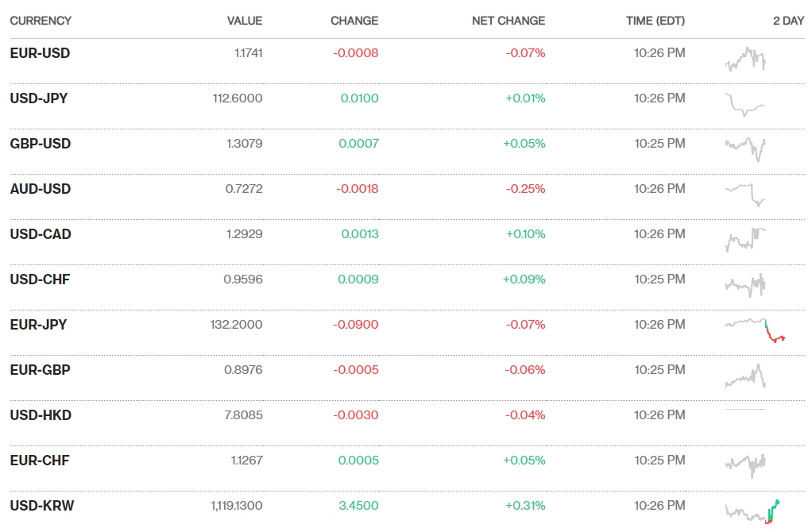Select the red -0.25% net change value
The image size is (812, 532).
click(526, 189)
